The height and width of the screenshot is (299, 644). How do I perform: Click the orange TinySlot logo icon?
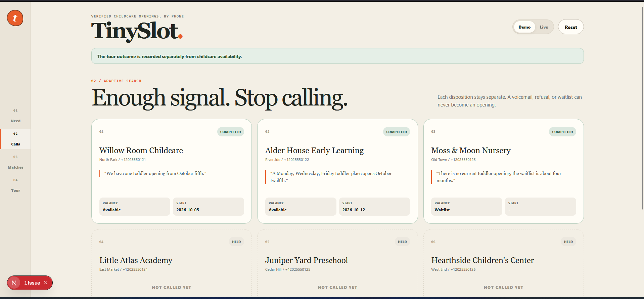point(15,18)
